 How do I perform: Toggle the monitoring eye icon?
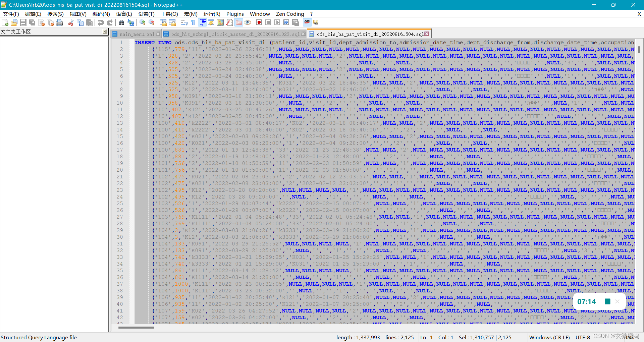[248, 22]
